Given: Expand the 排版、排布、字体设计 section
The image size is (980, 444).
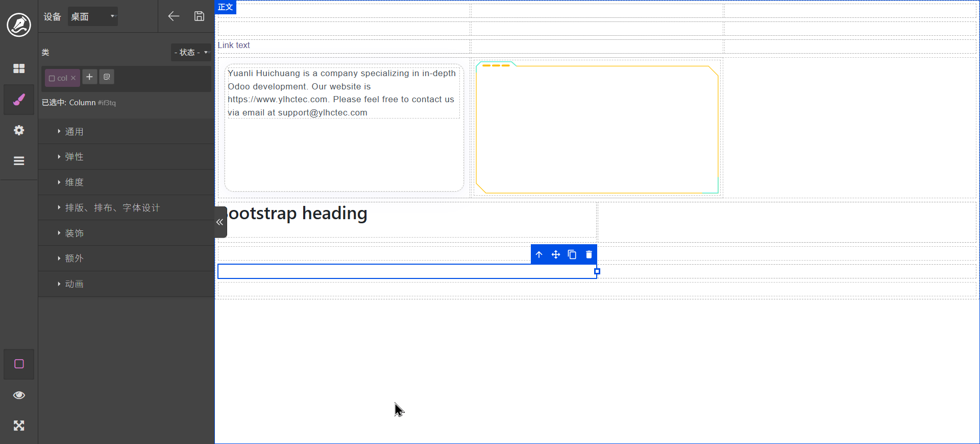Looking at the screenshot, I should (x=112, y=208).
